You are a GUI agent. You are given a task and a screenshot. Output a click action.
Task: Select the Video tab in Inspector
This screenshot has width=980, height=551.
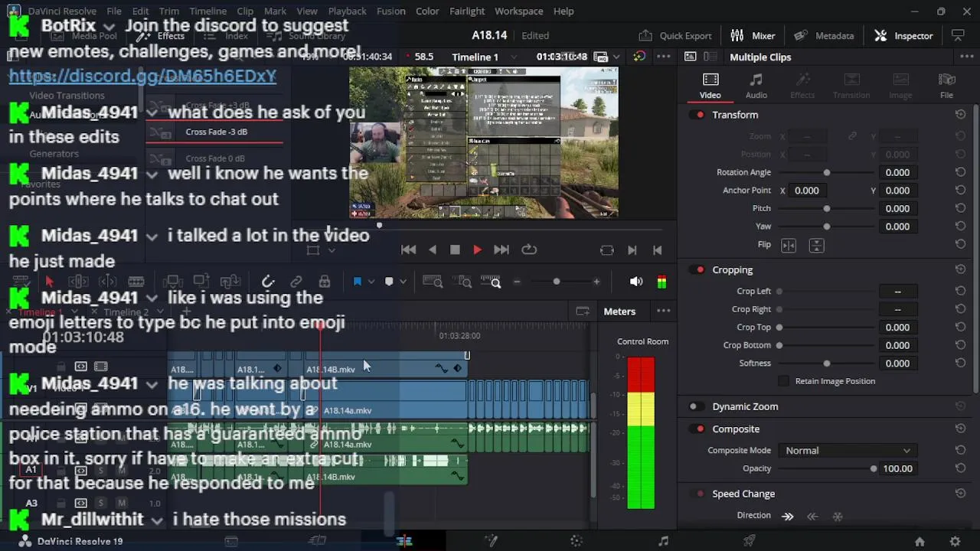coord(710,86)
